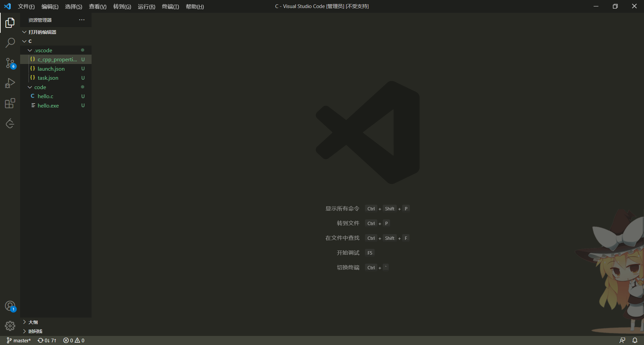Collapse the code folder
This screenshot has height=345, width=644.
(56, 87)
